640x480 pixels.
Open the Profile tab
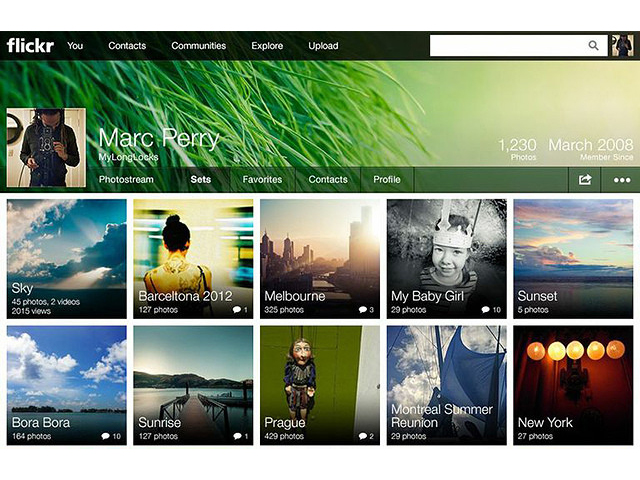[387, 180]
